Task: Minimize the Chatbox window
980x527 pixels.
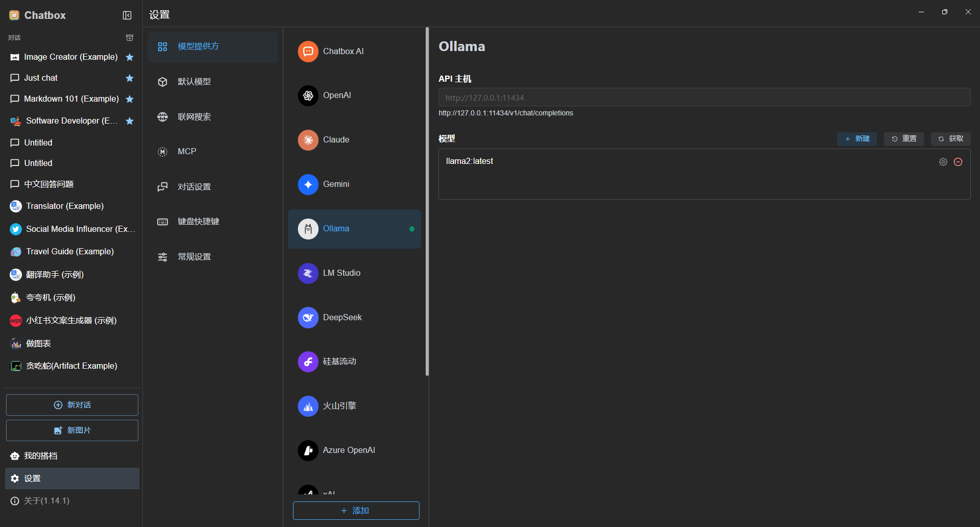Action: 921,12
